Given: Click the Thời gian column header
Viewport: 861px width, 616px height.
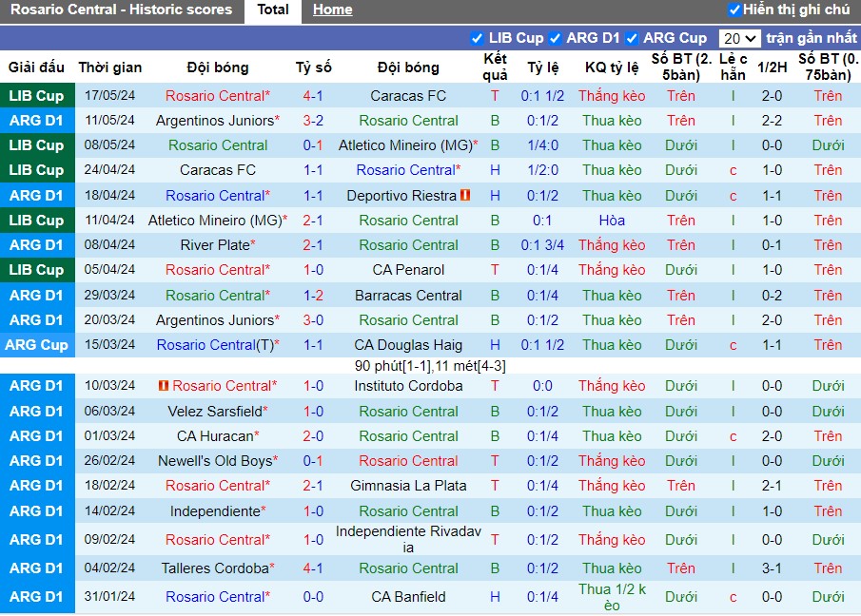Looking at the screenshot, I should point(109,67).
